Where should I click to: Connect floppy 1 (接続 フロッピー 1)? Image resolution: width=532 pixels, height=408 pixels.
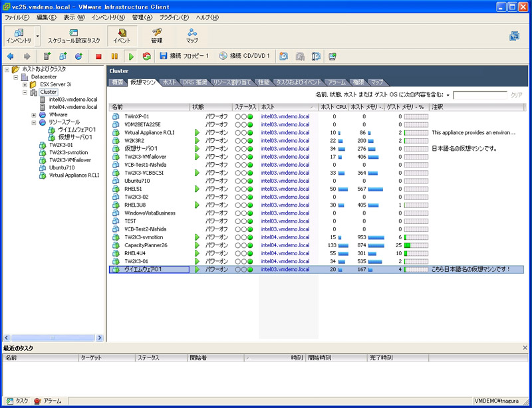point(184,56)
